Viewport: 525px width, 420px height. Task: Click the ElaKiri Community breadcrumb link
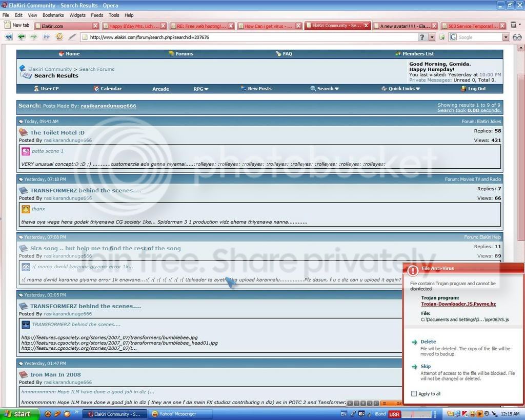50,69
